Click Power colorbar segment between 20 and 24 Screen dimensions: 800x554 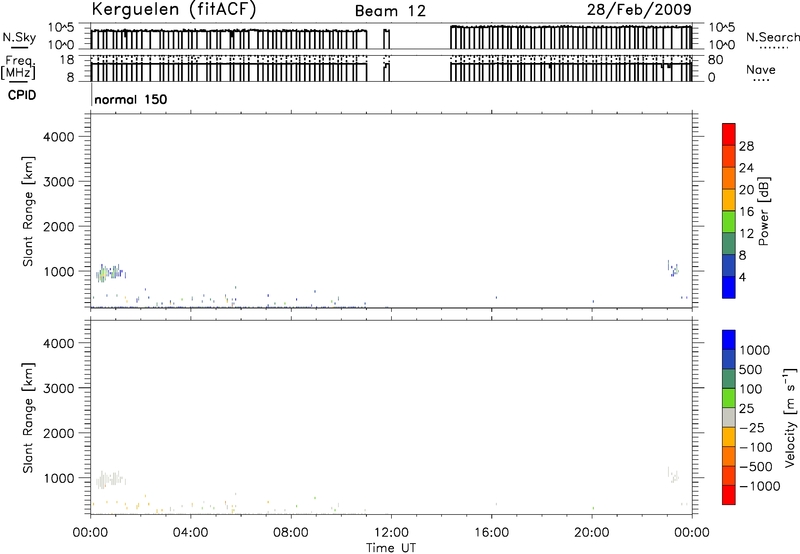tap(729, 178)
